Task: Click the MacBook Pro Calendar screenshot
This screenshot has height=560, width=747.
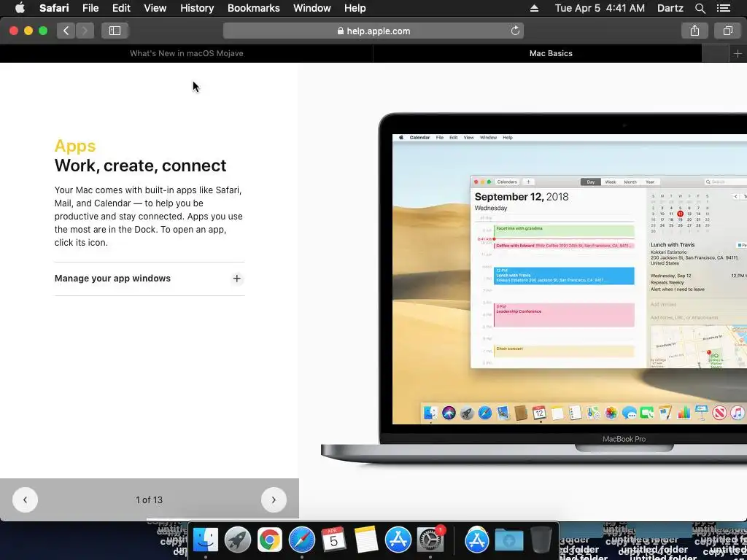Action: pos(533,290)
